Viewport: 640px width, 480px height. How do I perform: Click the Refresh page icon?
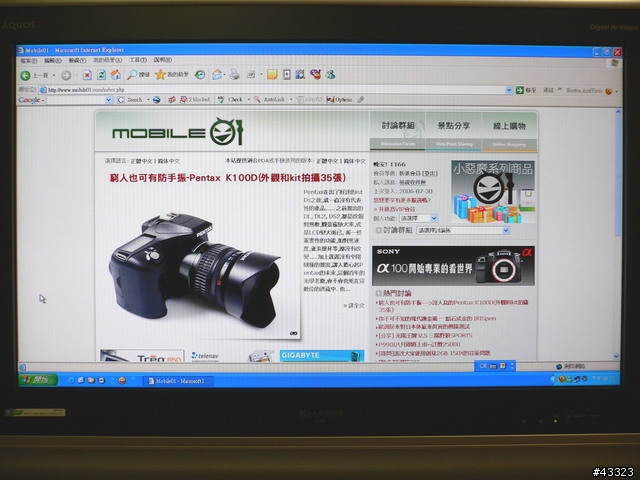point(102,75)
